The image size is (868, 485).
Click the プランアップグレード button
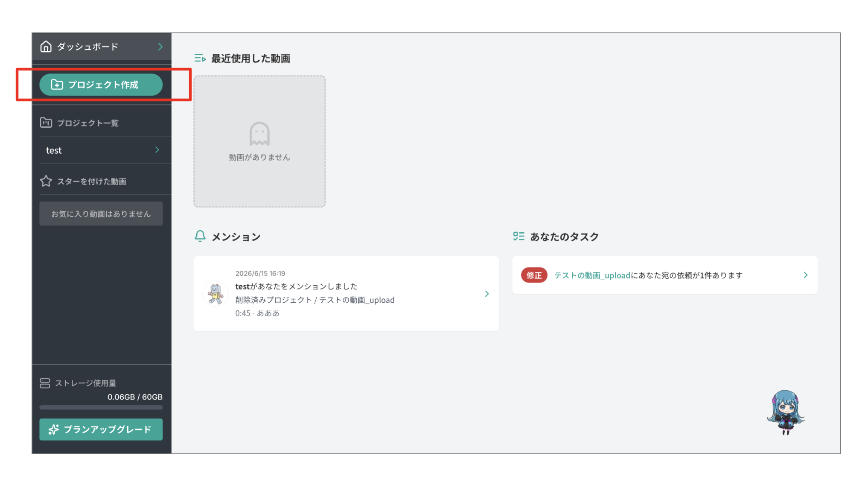click(x=101, y=429)
